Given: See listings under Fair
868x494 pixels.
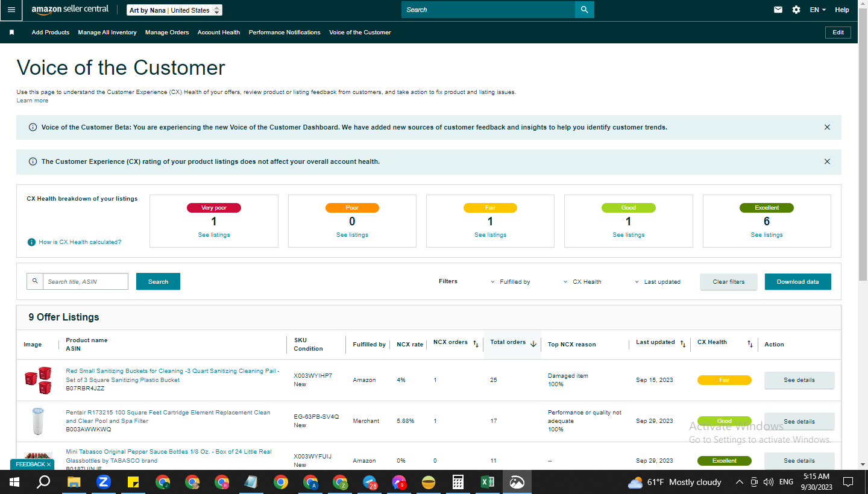Looking at the screenshot, I should tap(490, 235).
